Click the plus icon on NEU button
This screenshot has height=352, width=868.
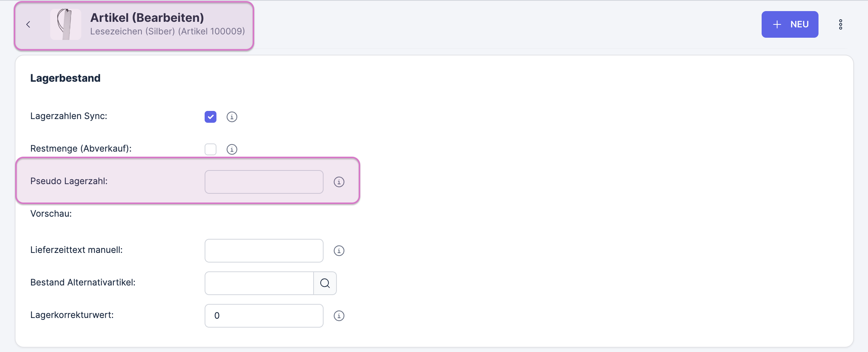(777, 24)
